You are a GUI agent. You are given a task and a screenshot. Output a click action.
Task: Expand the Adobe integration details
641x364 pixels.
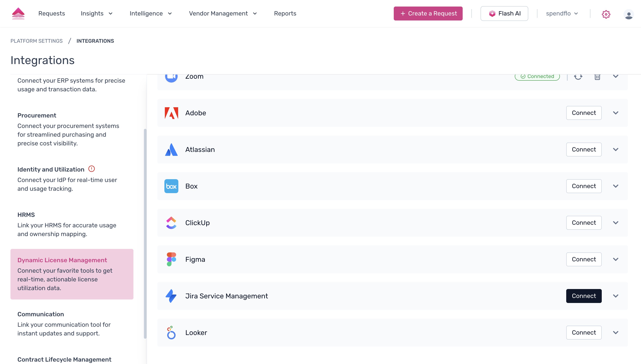tap(616, 113)
